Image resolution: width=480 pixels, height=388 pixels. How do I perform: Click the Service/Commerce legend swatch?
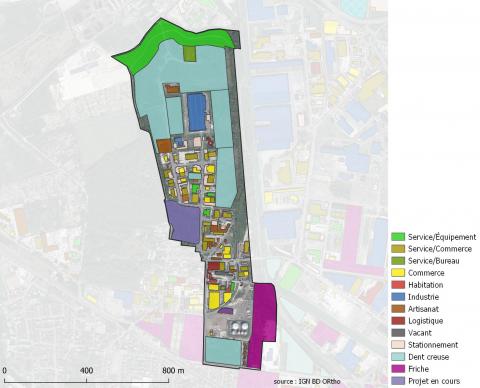click(398, 249)
